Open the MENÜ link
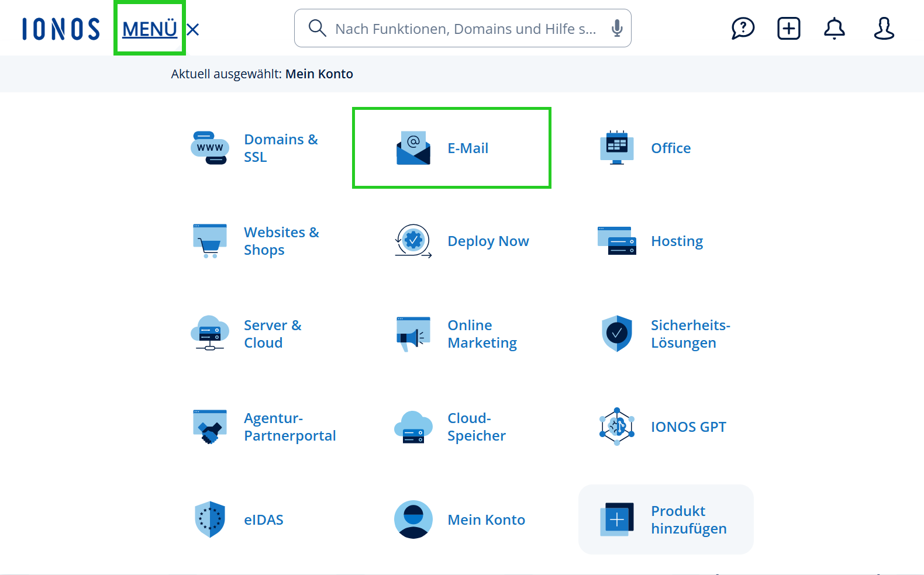 tap(150, 29)
